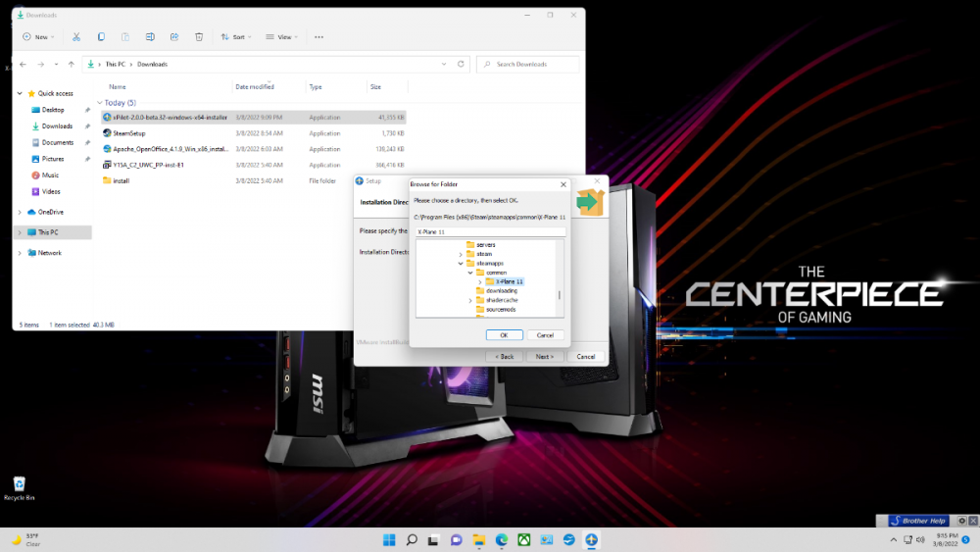Open the Photos app on the taskbar
This screenshot has width=980, height=552.
(546, 539)
